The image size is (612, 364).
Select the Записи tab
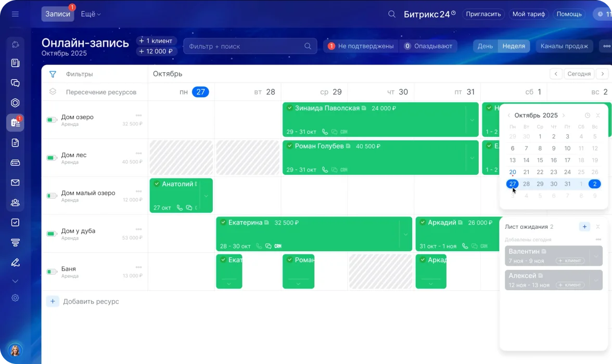57,15
